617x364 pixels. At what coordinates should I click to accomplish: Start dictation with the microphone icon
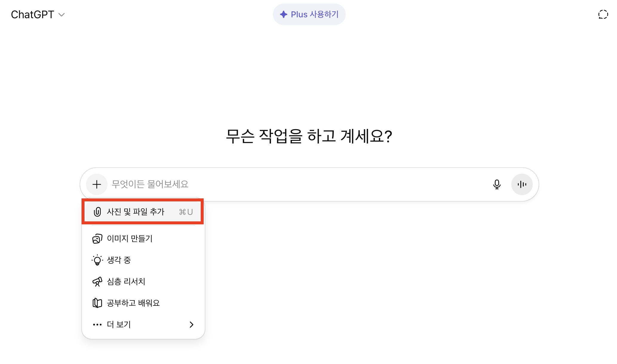pyautogui.click(x=497, y=184)
